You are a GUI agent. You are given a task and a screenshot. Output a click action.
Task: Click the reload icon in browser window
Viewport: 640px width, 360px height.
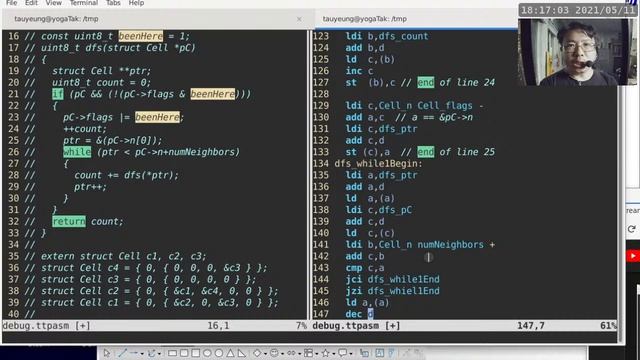coord(632,229)
